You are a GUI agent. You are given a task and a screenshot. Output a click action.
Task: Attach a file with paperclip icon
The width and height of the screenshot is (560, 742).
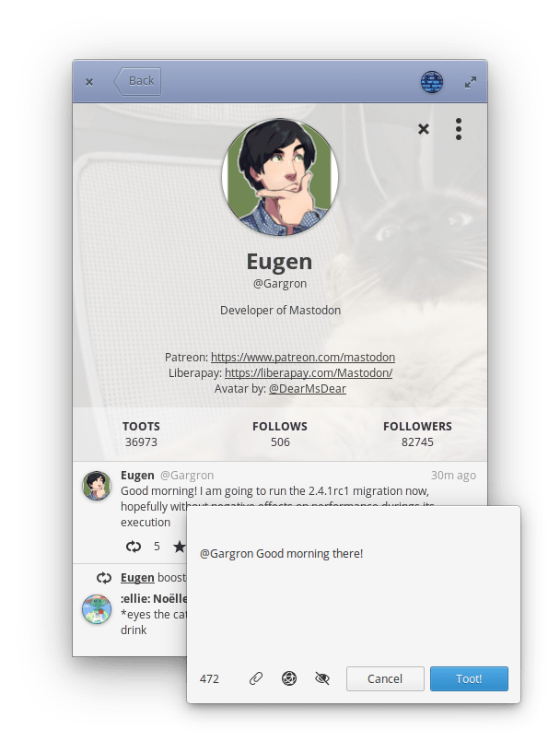pos(256,678)
